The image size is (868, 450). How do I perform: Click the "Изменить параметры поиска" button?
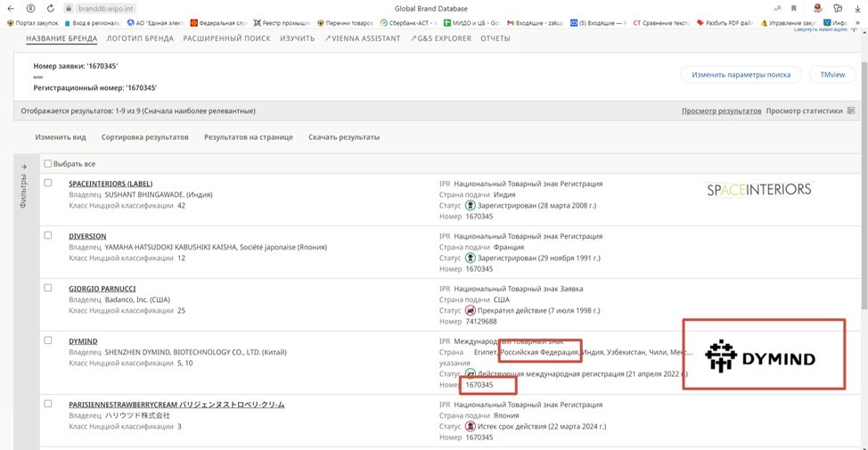click(x=741, y=75)
